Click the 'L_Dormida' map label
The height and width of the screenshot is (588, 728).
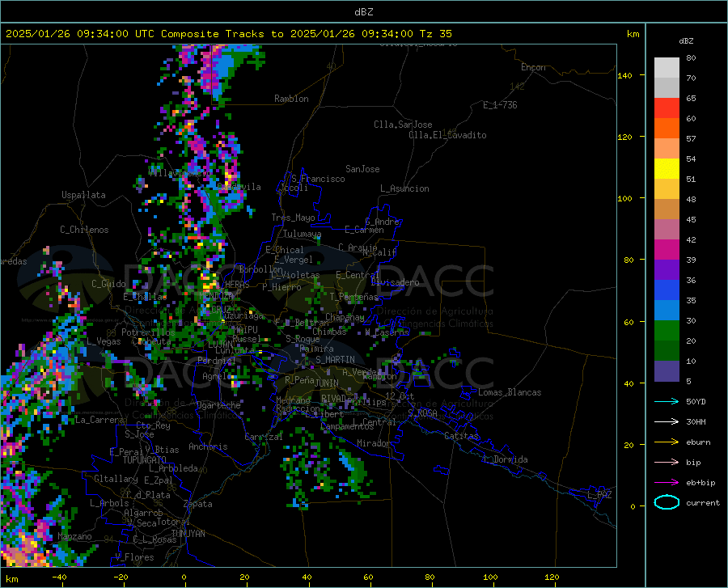pos(505,459)
